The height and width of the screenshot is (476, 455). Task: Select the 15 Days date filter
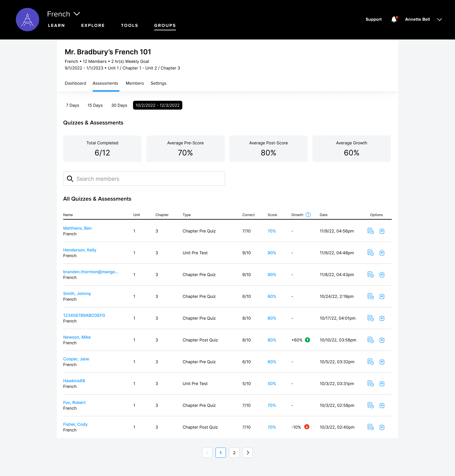(95, 105)
